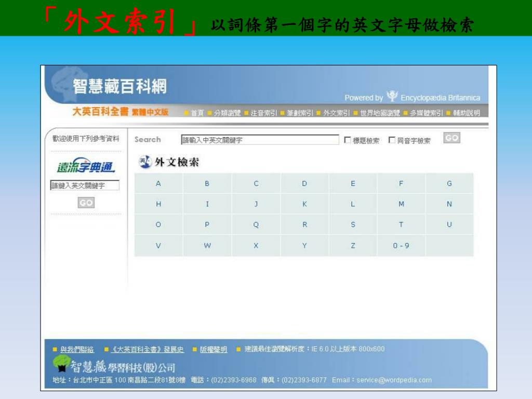Open the 筆劃索引 menu item
Viewport: 532px width, 399px height.
300,113
